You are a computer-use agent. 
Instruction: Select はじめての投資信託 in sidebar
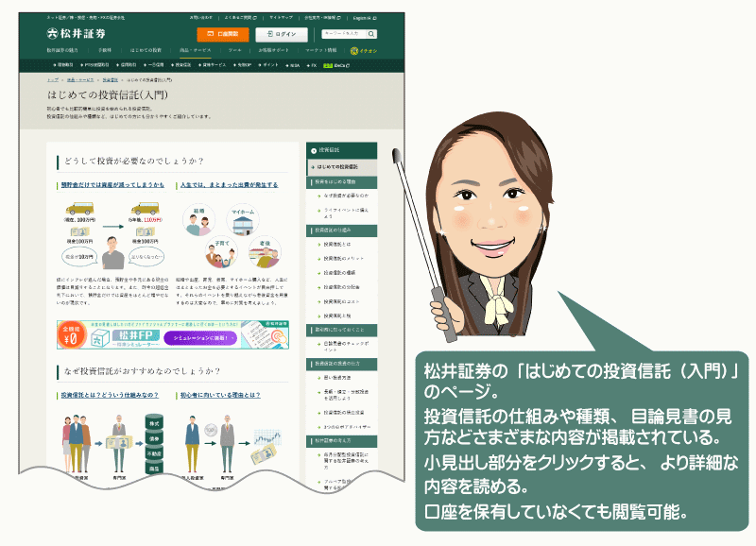pos(342,167)
